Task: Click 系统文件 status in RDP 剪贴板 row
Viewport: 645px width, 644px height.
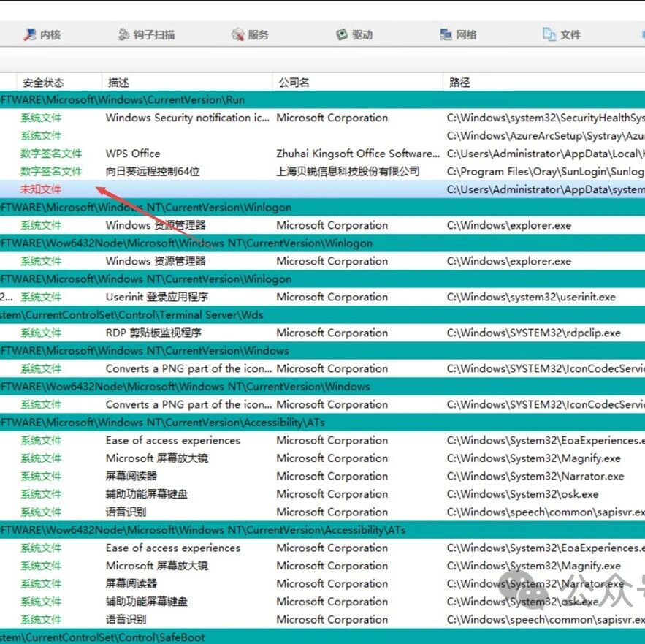Action: (x=41, y=333)
